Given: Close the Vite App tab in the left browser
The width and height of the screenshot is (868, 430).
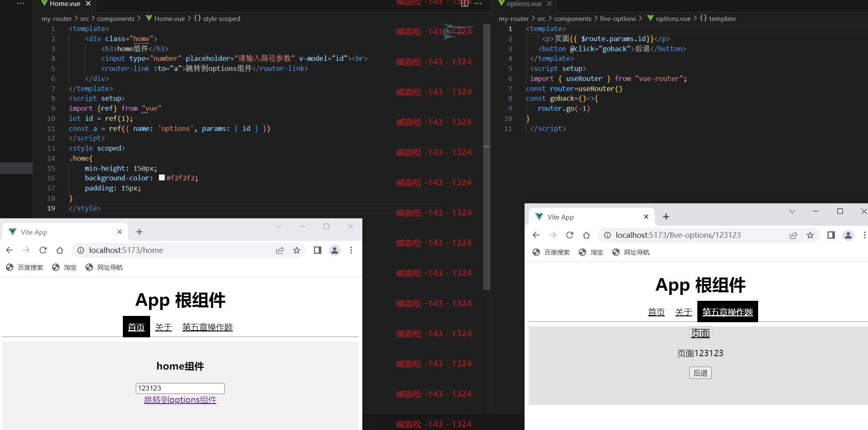Looking at the screenshot, I should [x=120, y=232].
